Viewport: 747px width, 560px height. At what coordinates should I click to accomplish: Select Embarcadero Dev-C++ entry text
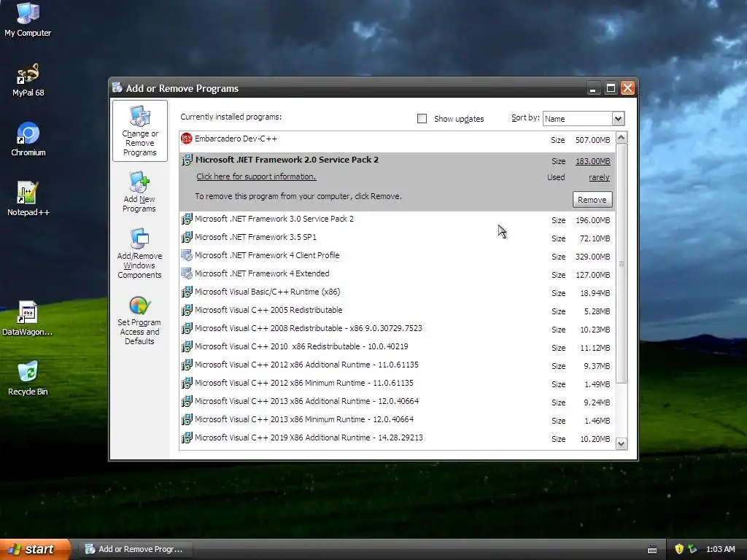236,139
